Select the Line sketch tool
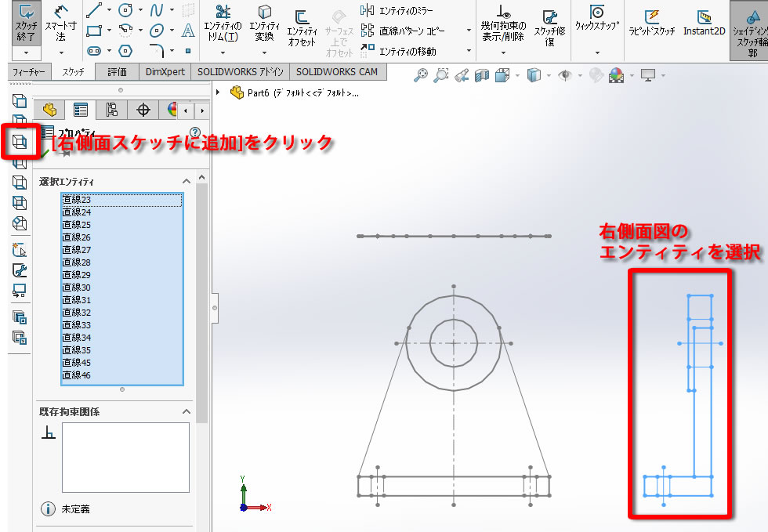Screen dimensions: 768x532 click(x=94, y=10)
